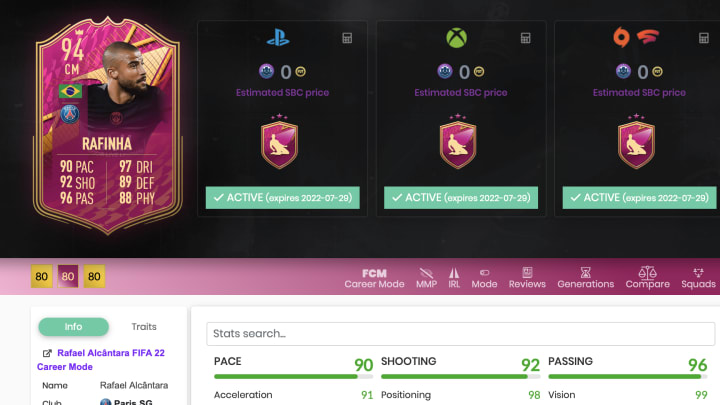Image resolution: width=720 pixels, height=405 pixels.
Task: Open the Mode section
Action: (x=484, y=278)
